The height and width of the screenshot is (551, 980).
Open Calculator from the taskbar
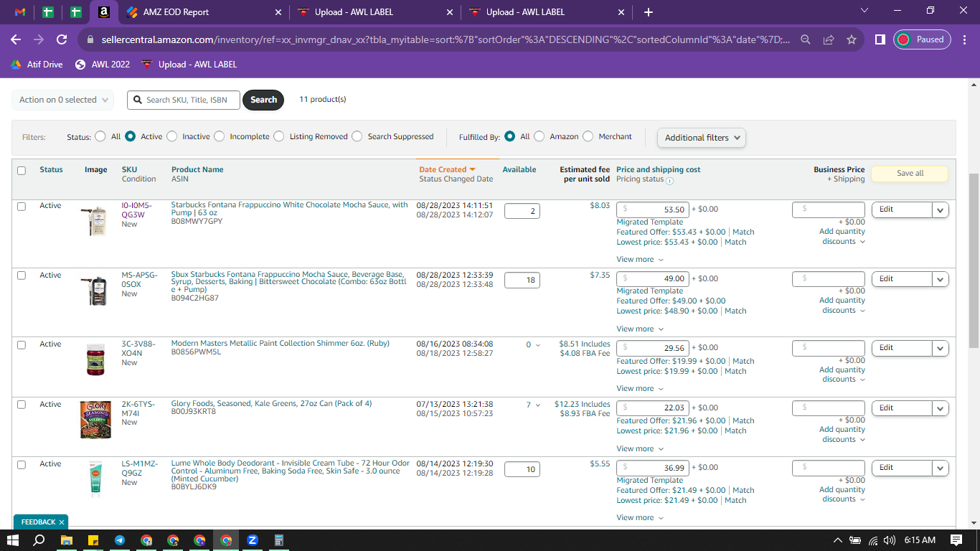tap(279, 540)
